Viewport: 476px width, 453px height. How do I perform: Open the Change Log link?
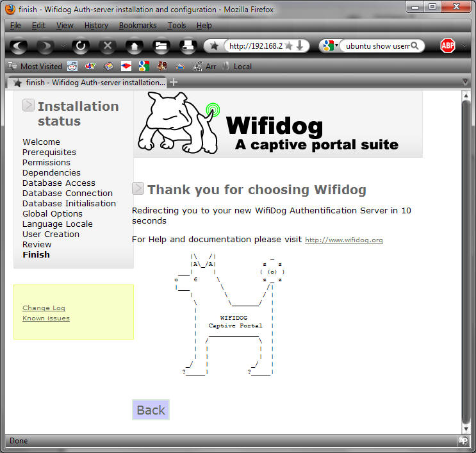tap(44, 308)
